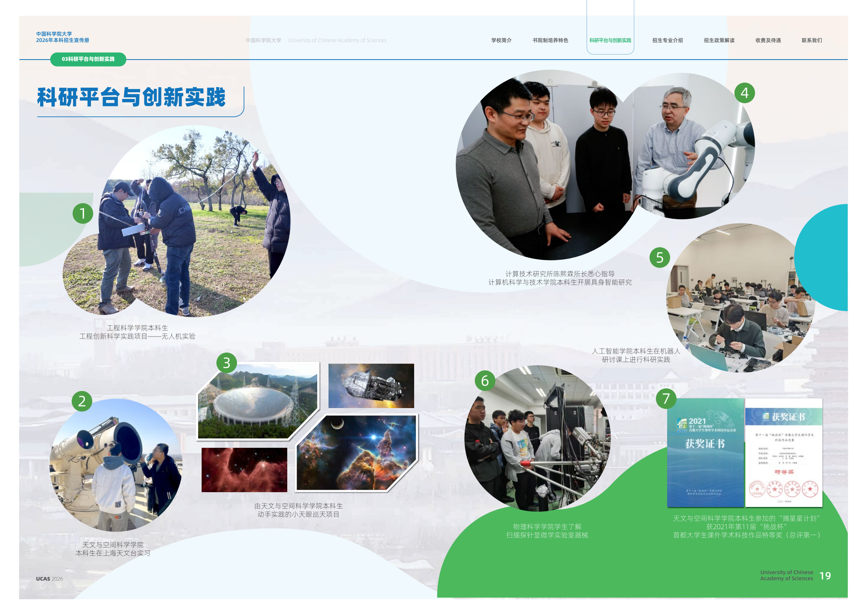
Task: Click the caption 人工智能学院本科生在机器人
Action: point(636,351)
